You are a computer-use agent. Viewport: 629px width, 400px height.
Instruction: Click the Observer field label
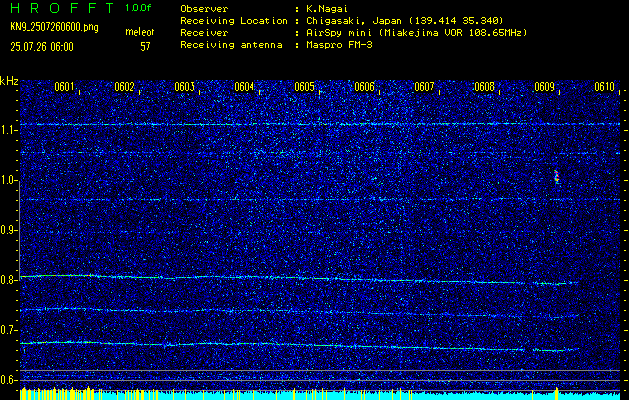204,8
